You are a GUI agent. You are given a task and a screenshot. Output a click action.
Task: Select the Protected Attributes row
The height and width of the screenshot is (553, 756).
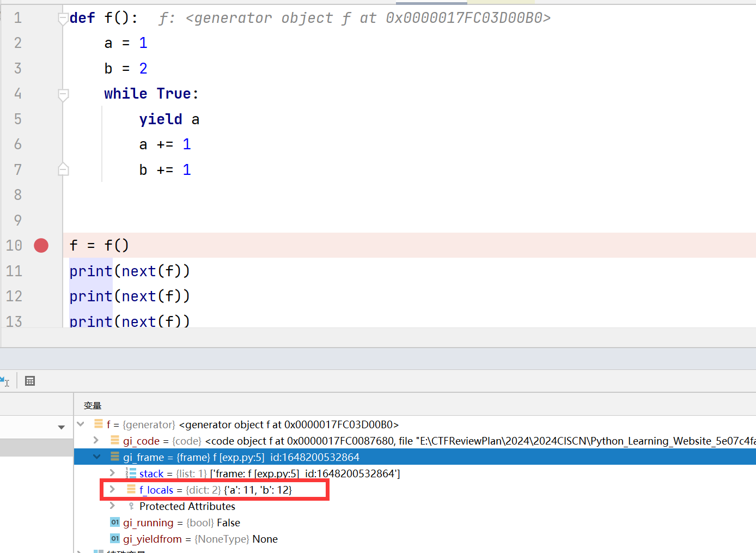pos(415,506)
